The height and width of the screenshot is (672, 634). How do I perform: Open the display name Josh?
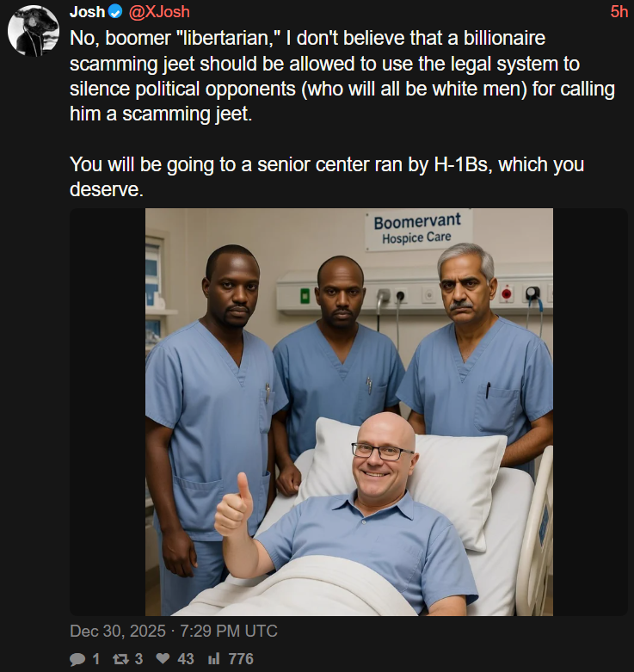point(88,12)
